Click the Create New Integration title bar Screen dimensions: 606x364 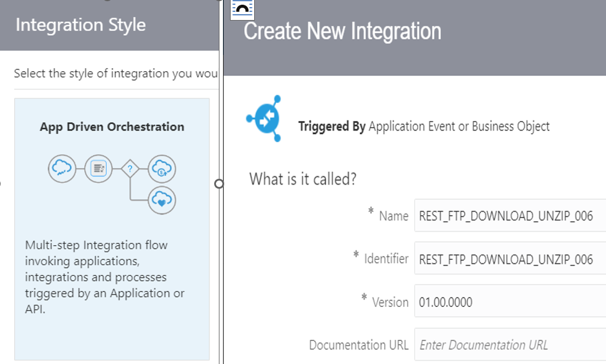pos(342,31)
